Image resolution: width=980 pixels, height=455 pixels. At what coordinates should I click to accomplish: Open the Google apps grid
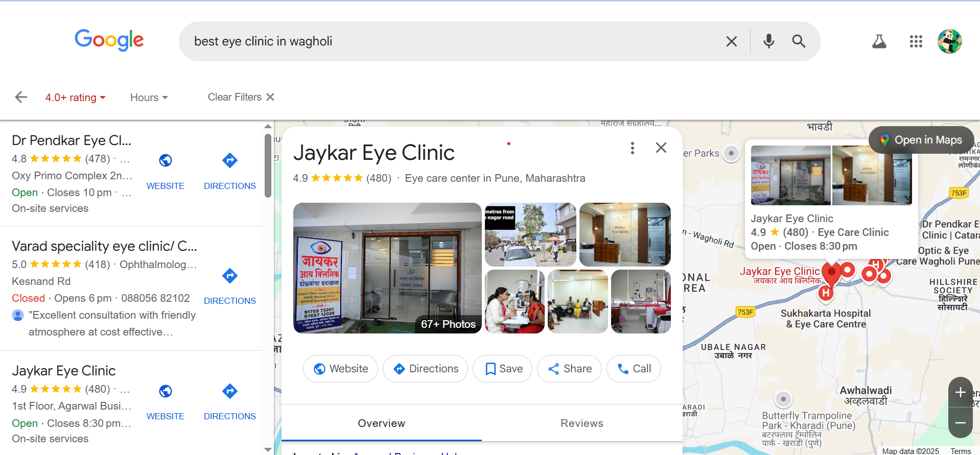click(916, 41)
